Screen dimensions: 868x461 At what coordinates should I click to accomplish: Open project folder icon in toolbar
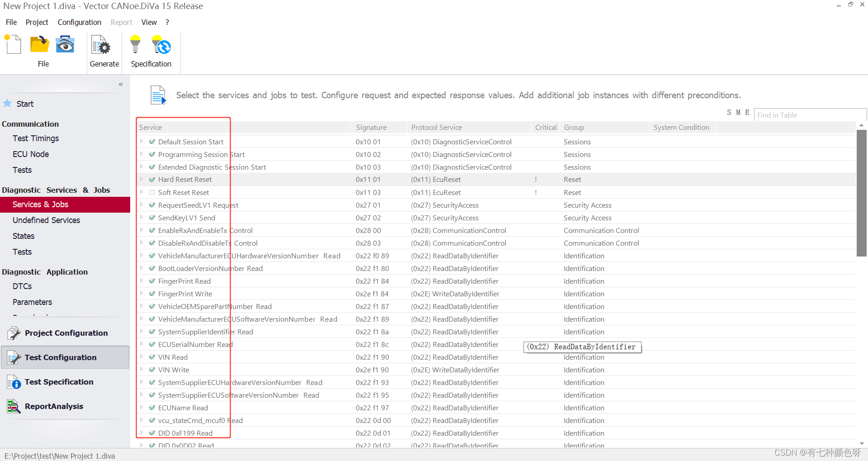(x=40, y=45)
